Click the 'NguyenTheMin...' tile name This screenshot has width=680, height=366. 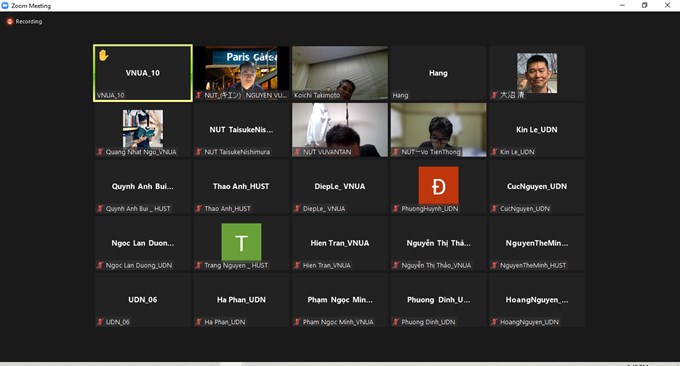coord(537,243)
